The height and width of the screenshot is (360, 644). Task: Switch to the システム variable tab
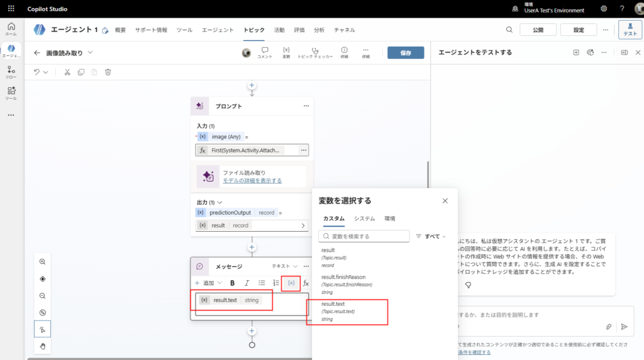click(364, 219)
